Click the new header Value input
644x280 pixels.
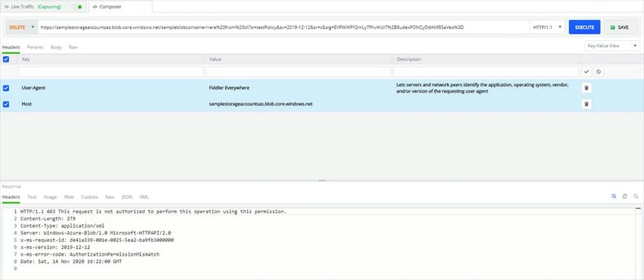(x=299, y=71)
